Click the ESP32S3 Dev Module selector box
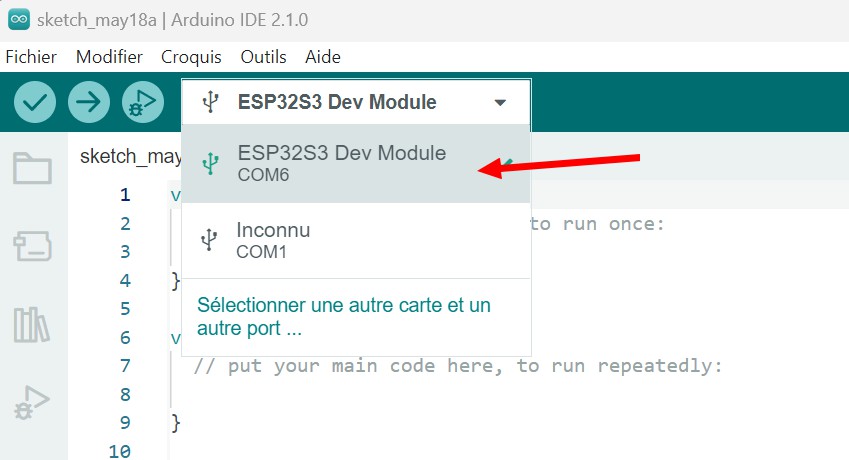The height and width of the screenshot is (460, 849). (356, 102)
